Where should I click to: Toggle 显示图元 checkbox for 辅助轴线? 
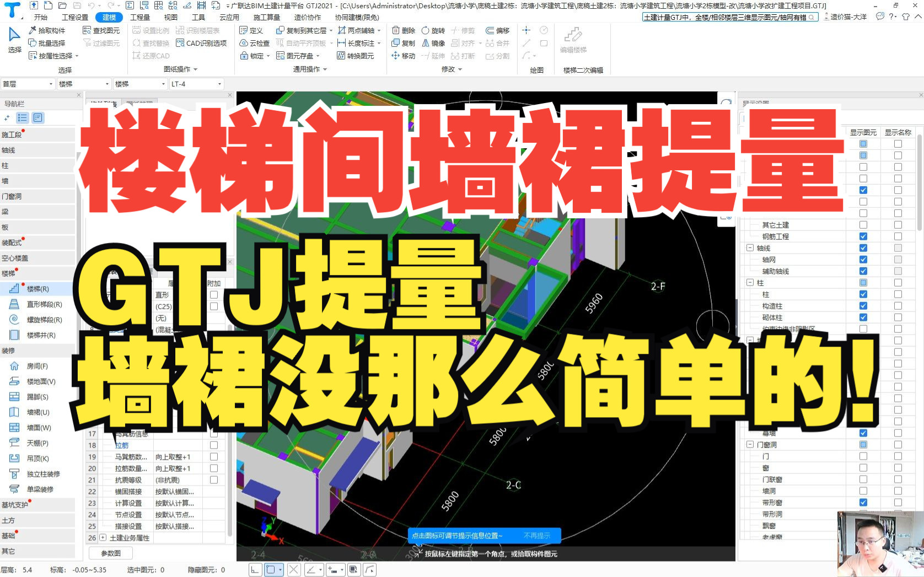863,271
